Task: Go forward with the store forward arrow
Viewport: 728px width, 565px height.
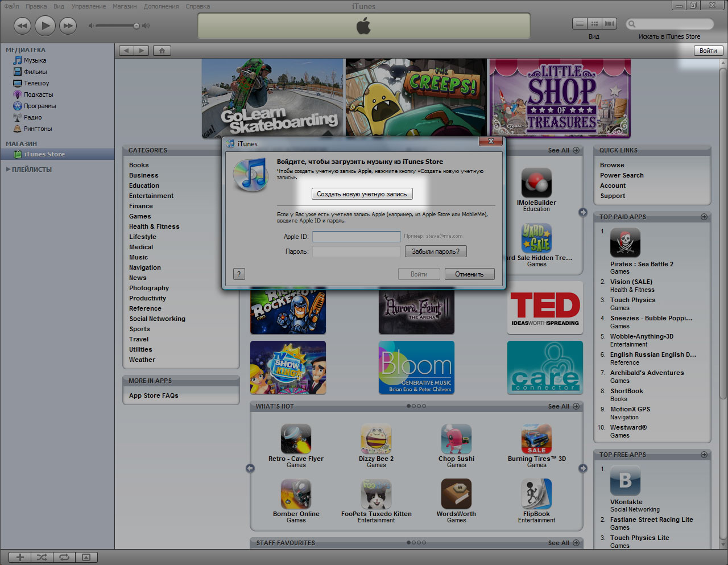Action: pyautogui.click(x=142, y=51)
